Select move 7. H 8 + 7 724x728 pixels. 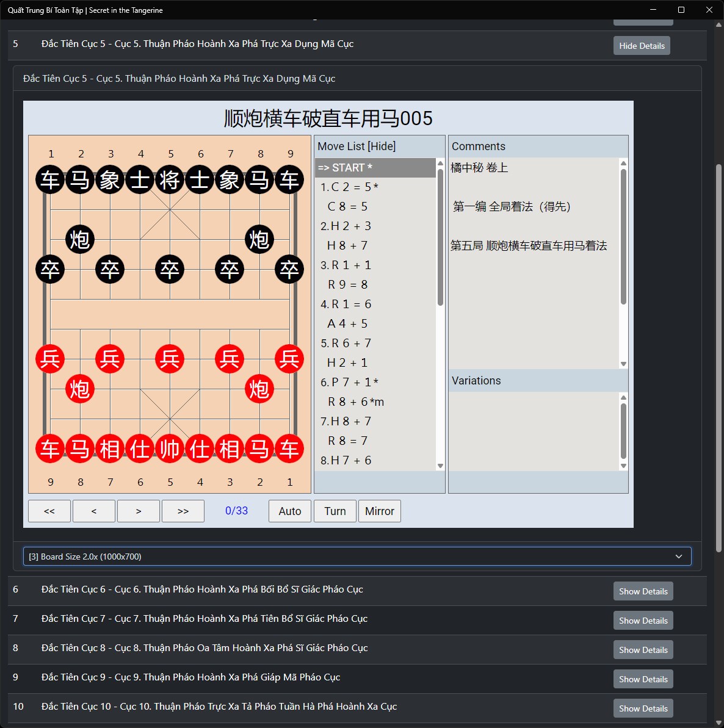pyautogui.click(x=375, y=421)
